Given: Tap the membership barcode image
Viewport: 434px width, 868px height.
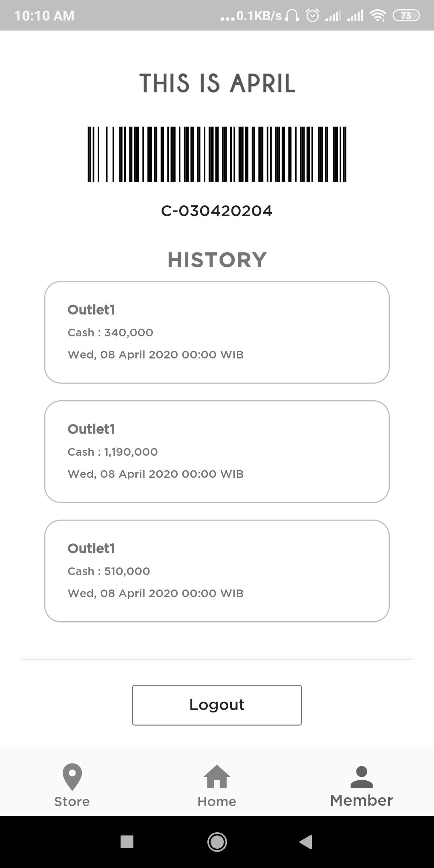Looking at the screenshot, I should (x=217, y=154).
